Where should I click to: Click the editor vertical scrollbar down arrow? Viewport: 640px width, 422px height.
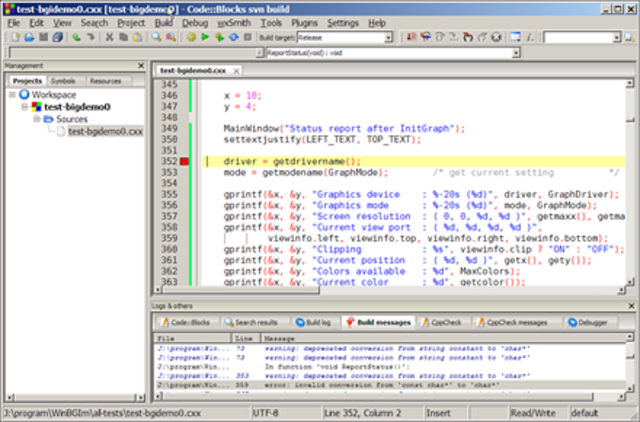click(x=630, y=281)
